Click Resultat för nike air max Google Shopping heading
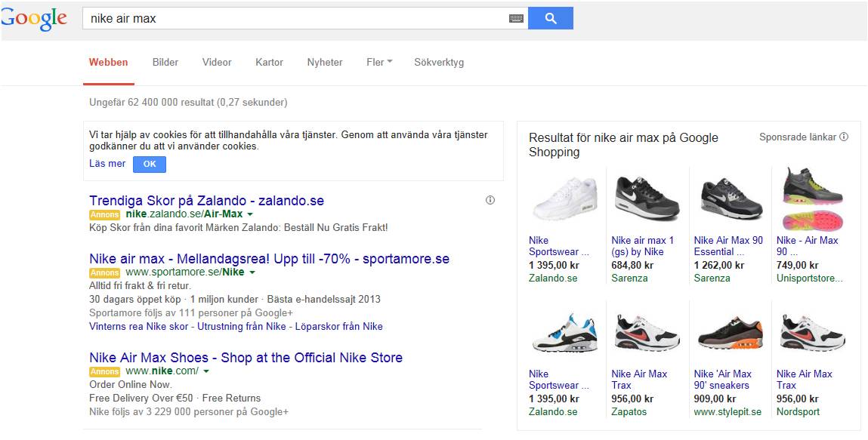 pyautogui.click(x=623, y=145)
